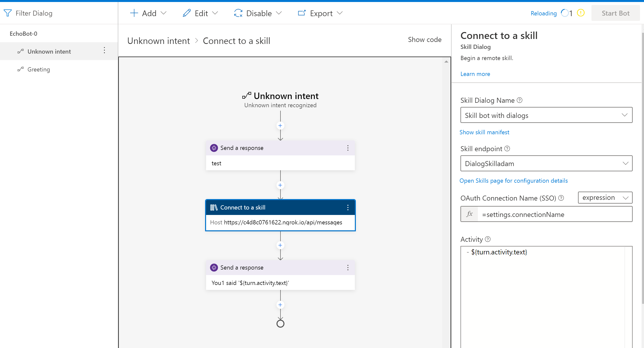Click the Show skill manifest link
The width and height of the screenshot is (644, 348).
pyautogui.click(x=484, y=132)
